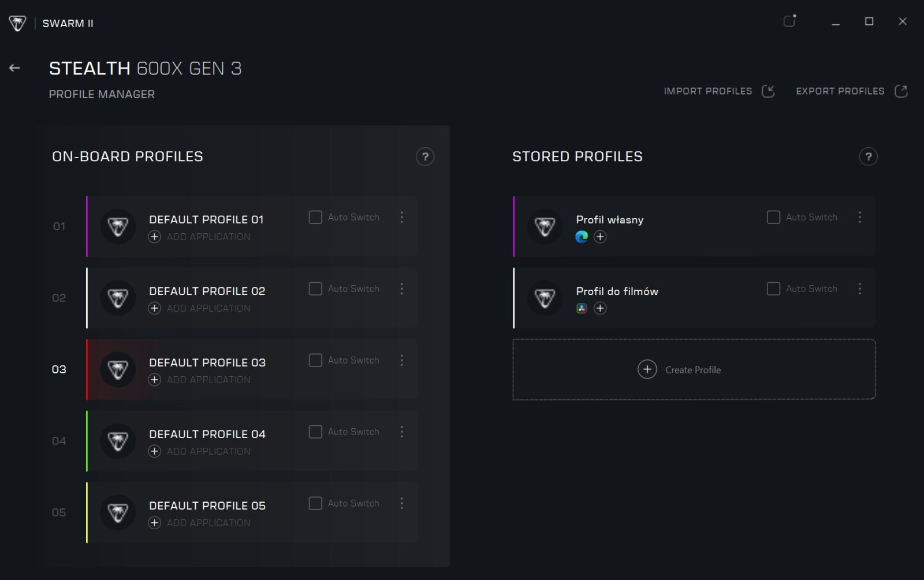924x580 pixels.
Task: Open On-Board Profiles help question mark
Action: (x=425, y=156)
